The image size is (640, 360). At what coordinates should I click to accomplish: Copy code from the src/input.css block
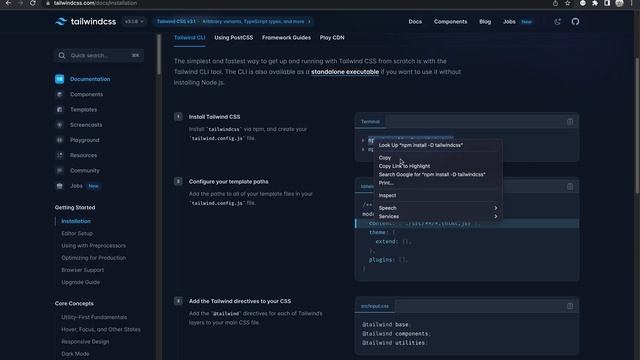click(570, 306)
